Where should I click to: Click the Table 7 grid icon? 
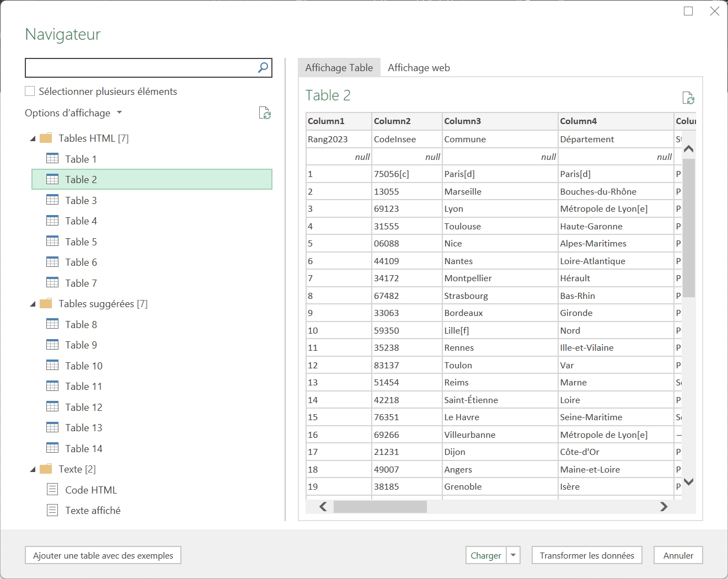52,283
